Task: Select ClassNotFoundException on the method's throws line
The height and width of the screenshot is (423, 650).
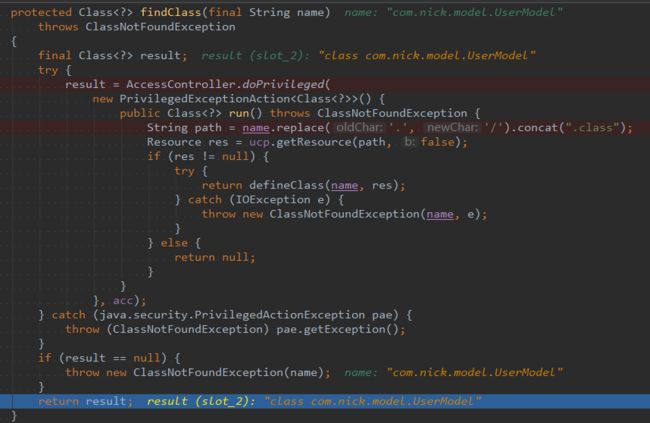Action: [160, 27]
